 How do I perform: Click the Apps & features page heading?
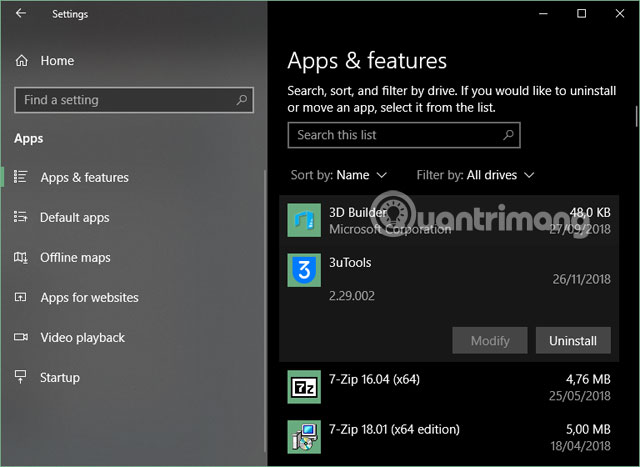point(367,61)
